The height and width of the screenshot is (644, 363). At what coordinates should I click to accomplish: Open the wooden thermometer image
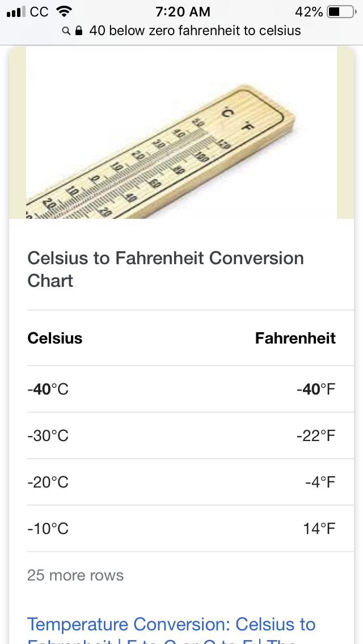[181, 133]
